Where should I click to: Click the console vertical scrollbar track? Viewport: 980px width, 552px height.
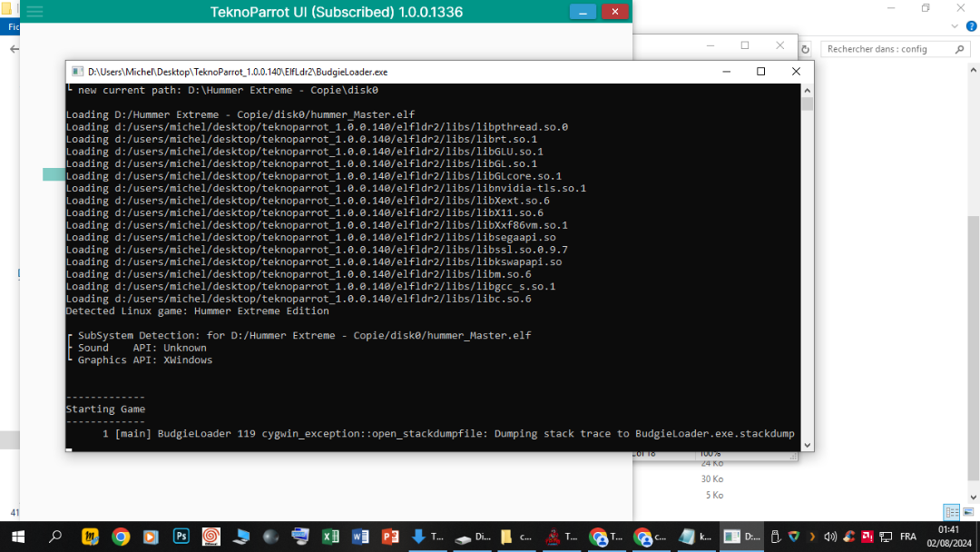807,272
